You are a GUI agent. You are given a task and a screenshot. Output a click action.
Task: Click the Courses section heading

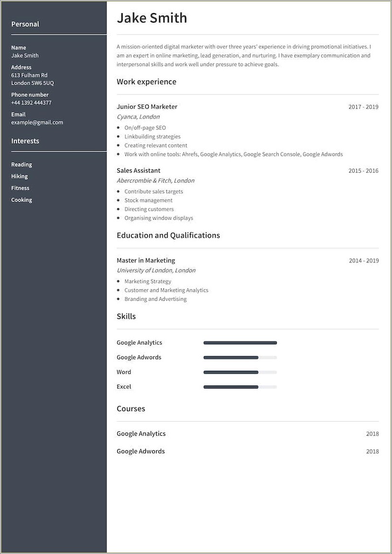(x=131, y=408)
